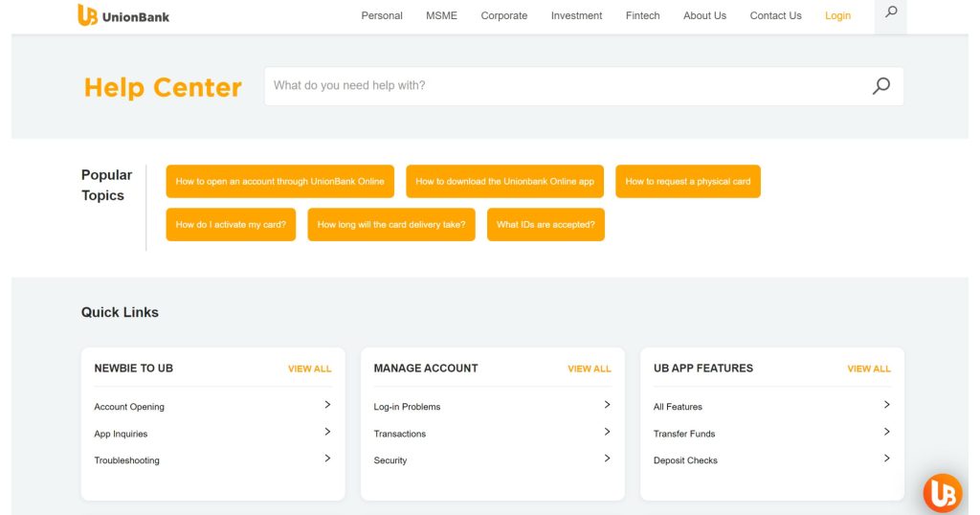Select 'How long will the card delivery take?'

(391, 224)
